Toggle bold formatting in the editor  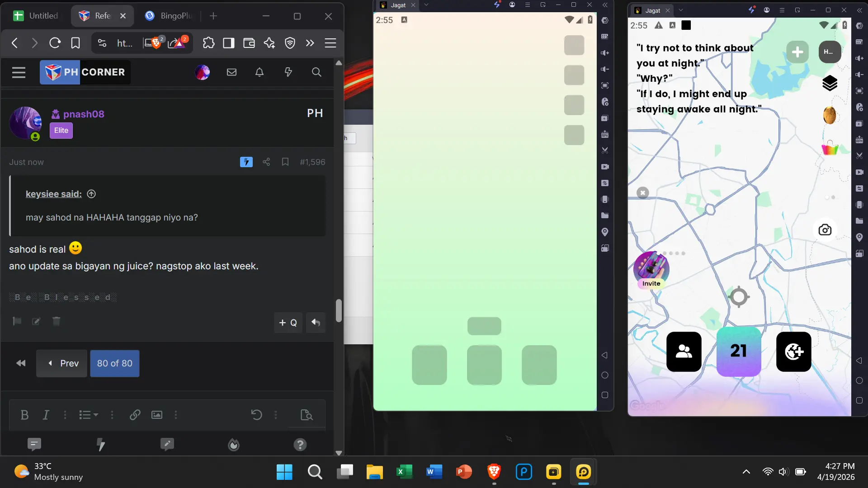pyautogui.click(x=24, y=415)
